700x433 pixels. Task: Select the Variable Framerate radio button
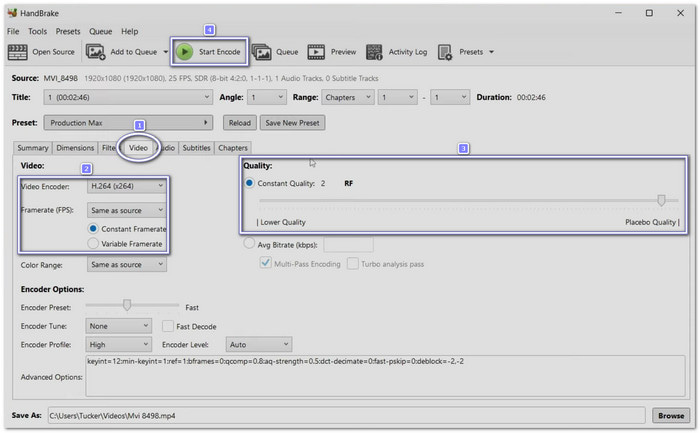tap(93, 243)
